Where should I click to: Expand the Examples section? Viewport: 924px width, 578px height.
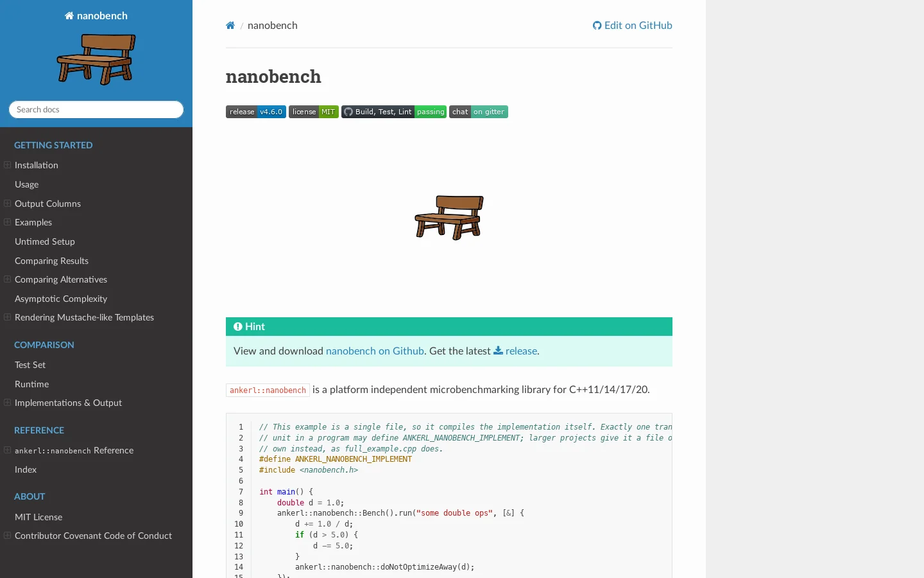8,222
